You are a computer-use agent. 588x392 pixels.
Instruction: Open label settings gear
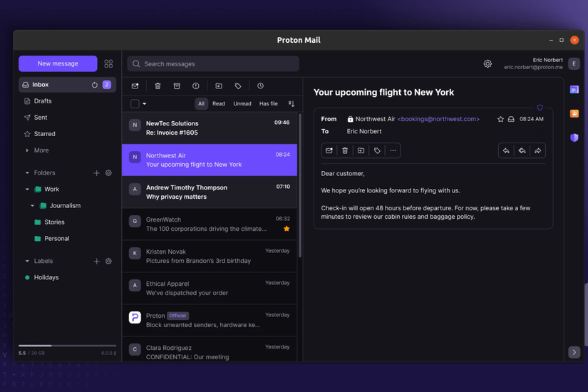(108, 261)
